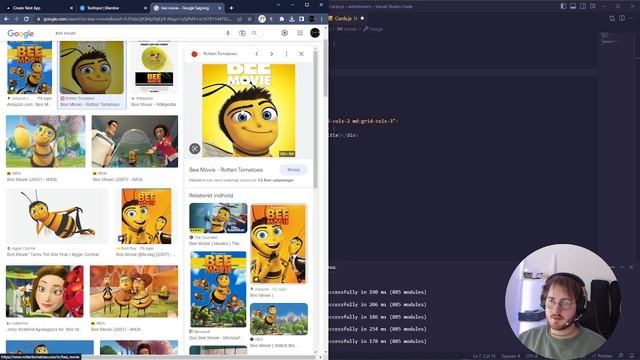Select Best Buy Bee Movie Blu-ray image

click(147, 216)
